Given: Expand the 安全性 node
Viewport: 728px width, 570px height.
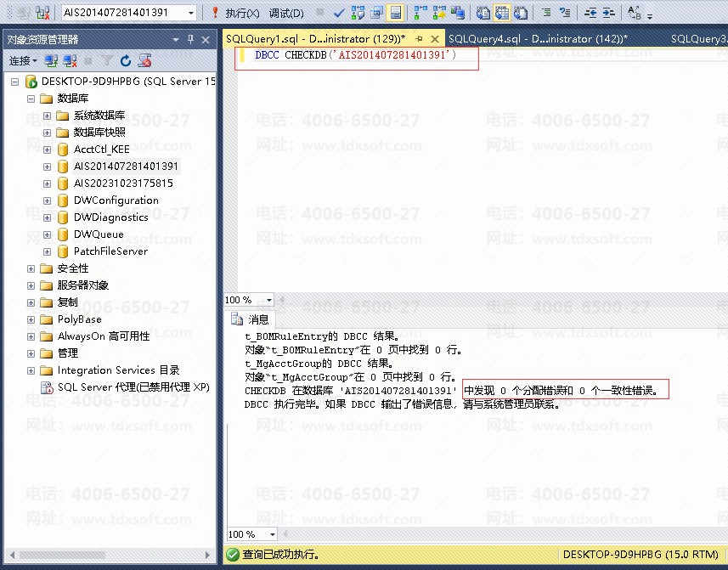Looking at the screenshot, I should [31, 268].
